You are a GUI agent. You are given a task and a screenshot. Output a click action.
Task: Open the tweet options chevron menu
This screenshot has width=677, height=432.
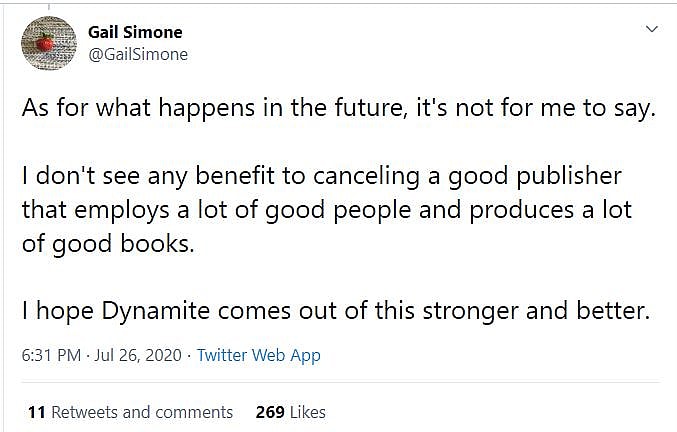[652, 29]
